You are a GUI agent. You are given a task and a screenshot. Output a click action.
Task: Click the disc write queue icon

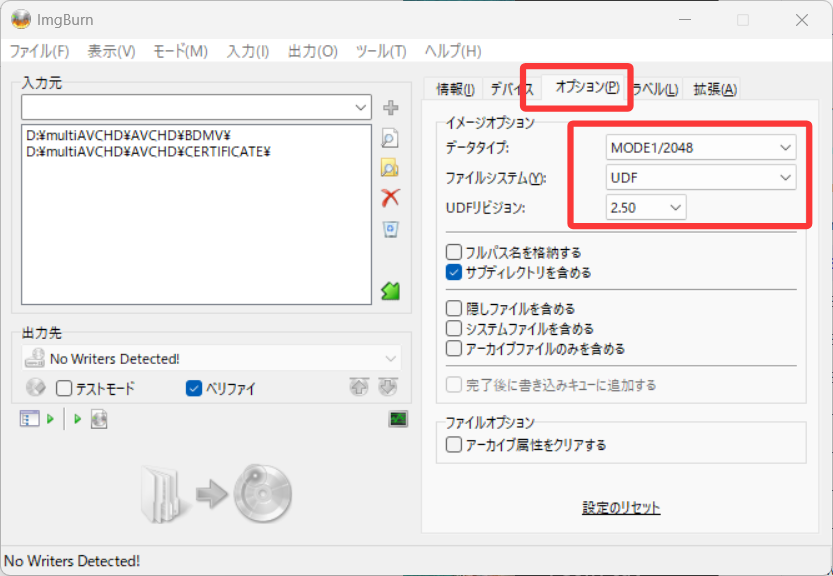[99, 419]
